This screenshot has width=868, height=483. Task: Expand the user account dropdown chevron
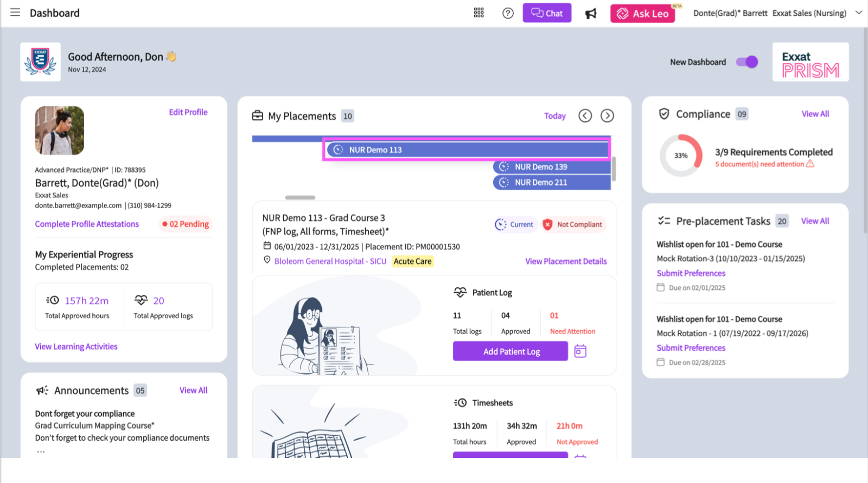[858, 13]
